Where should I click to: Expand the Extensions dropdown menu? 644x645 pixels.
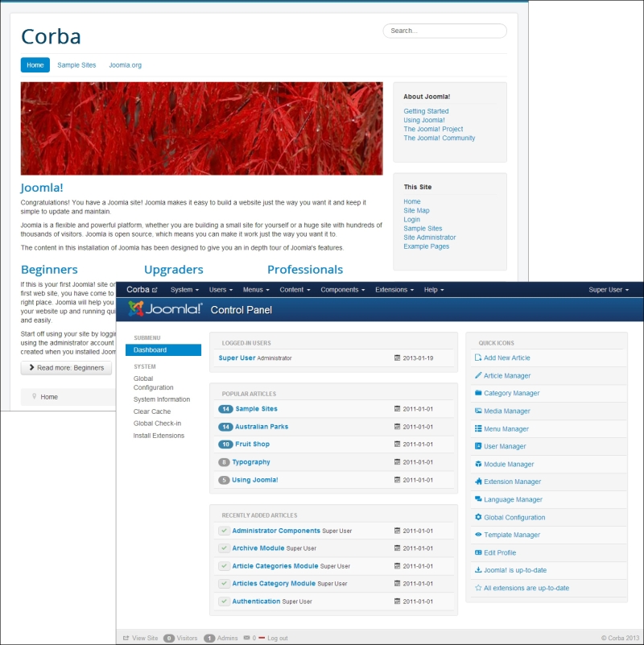tap(394, 290)
